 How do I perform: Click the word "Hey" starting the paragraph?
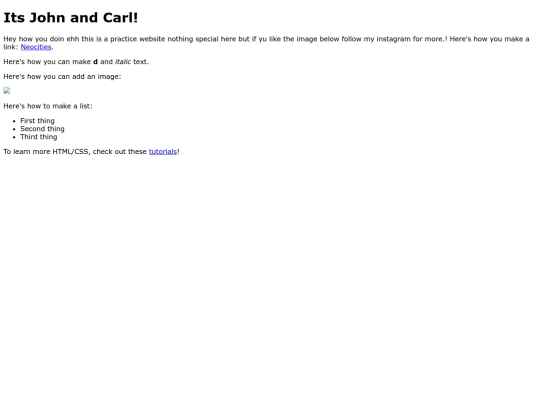[10, 39]
